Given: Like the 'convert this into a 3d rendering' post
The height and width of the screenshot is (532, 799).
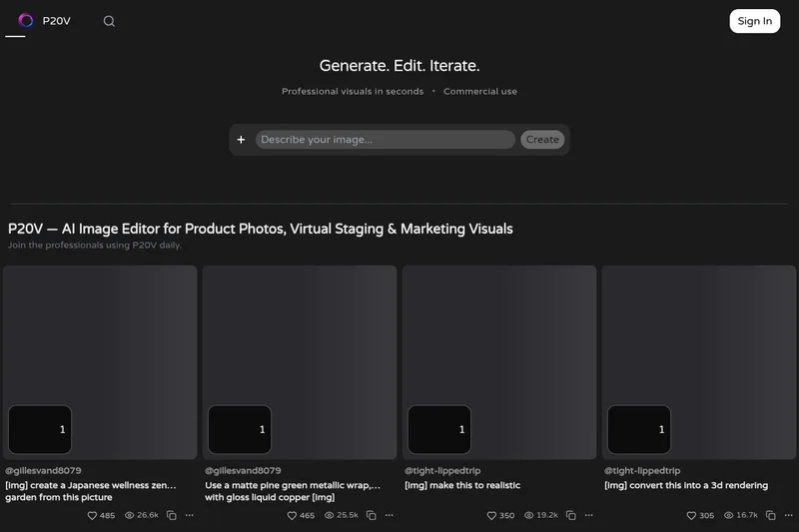Looking at the screenshot, I should tap(691, 516).
